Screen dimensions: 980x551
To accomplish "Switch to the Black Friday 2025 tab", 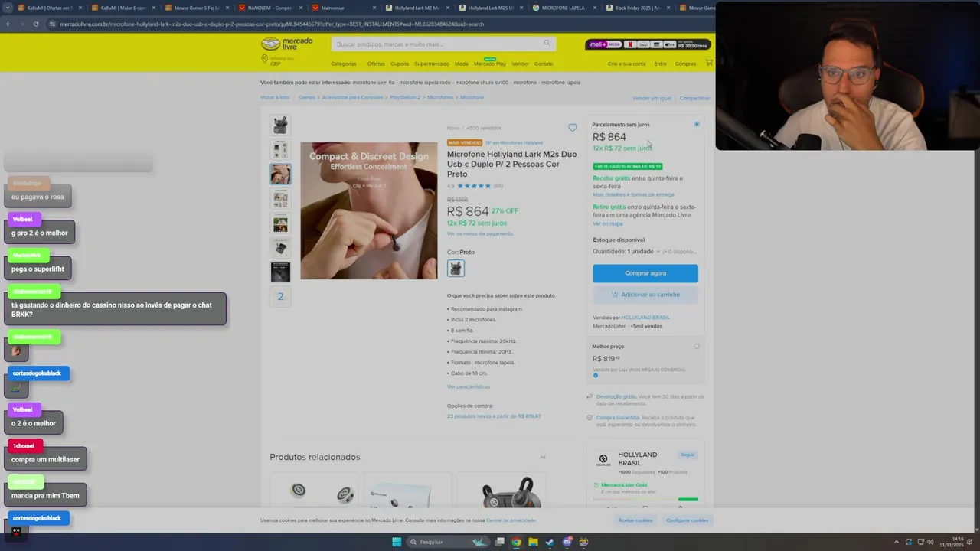I will (637, 8).
